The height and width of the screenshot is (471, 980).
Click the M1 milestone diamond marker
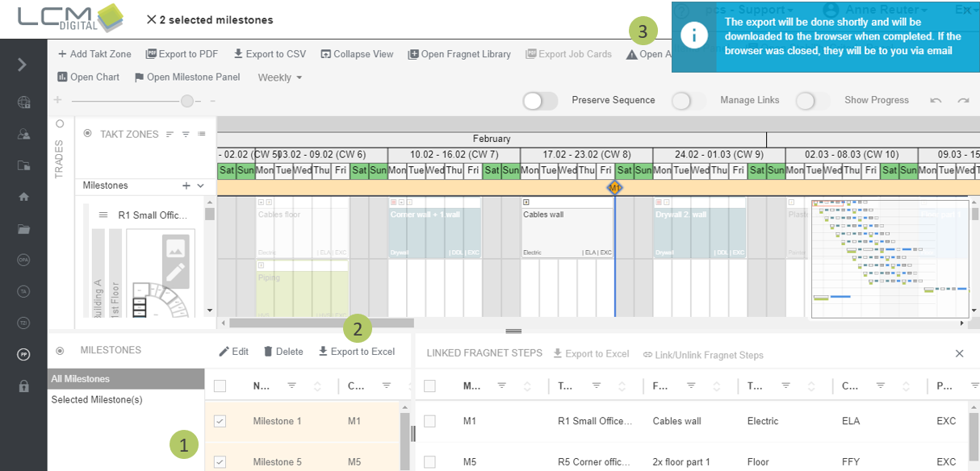click(614, 187)
